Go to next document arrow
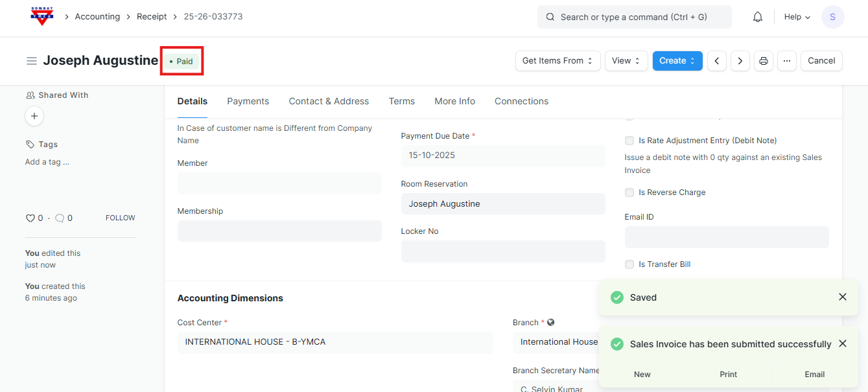The height and width of the screenshot is (392, 868). pyautogui.click(x=740, y=61)
